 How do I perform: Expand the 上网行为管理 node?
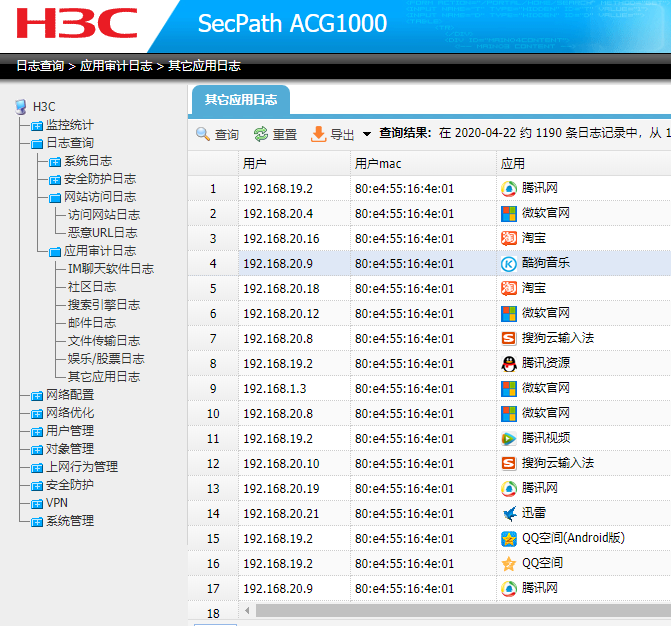(37, 468)
